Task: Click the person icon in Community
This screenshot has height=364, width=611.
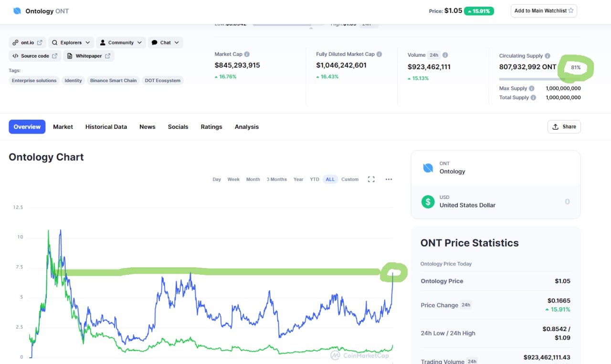Action: 103,42
